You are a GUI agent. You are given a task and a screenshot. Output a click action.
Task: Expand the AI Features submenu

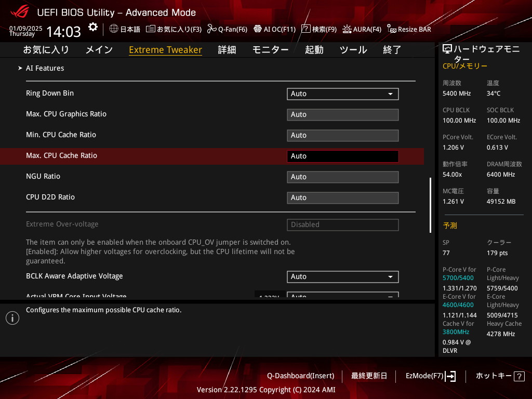tap(45, 68)
